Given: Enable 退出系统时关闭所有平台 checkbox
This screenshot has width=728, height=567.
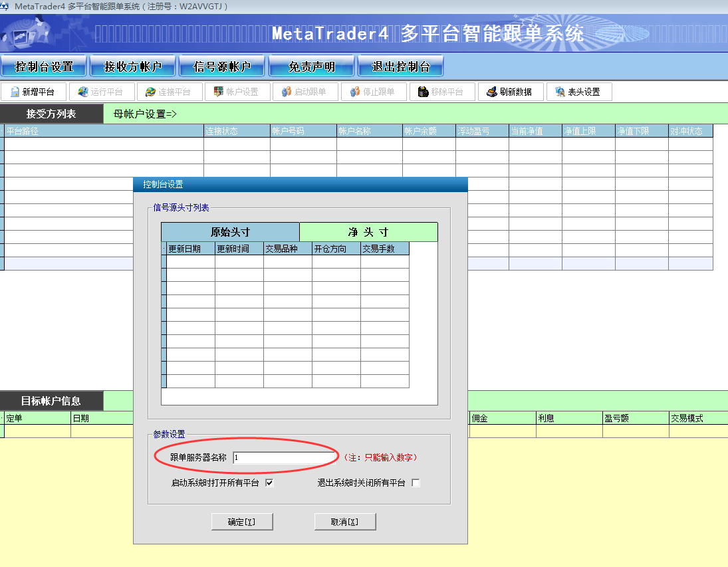Looking at the screenshot, I should click(416, 483).
